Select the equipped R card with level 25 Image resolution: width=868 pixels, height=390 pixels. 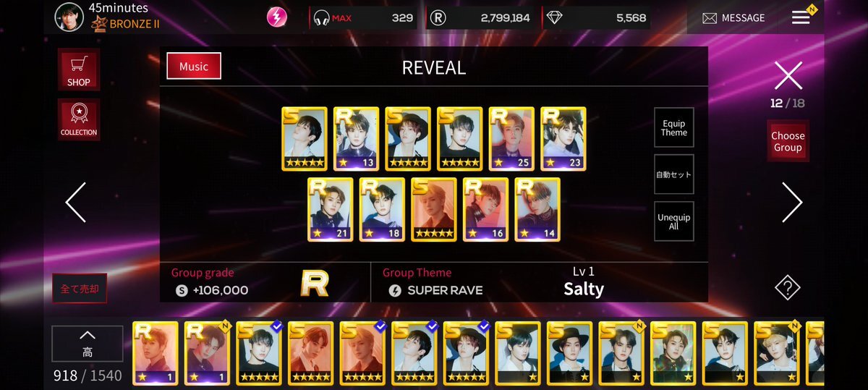(511, 139)
